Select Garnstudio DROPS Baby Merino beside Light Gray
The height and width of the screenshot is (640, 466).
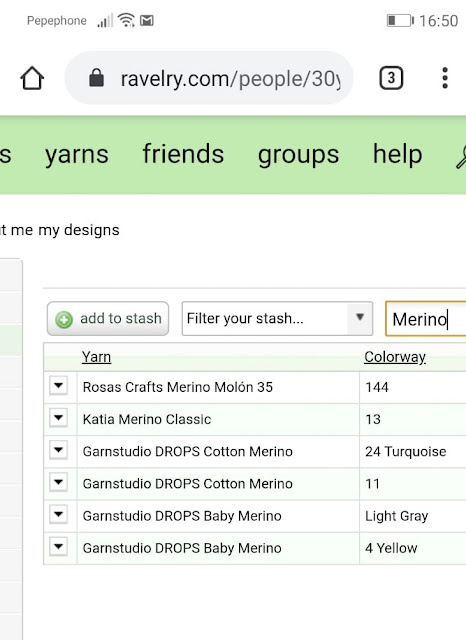[x=182, y=516]
